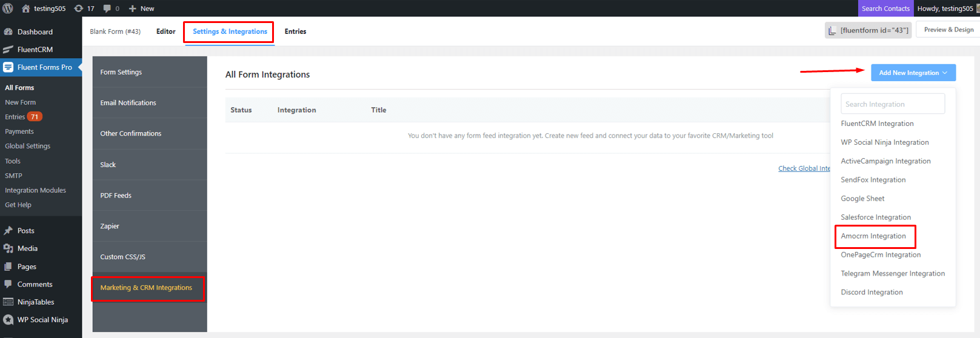Select Marketing & CRM Integrations
Image resolution: width=980 pixels, height=338 pixels.
pyautogui.click(x=150, y=288)
